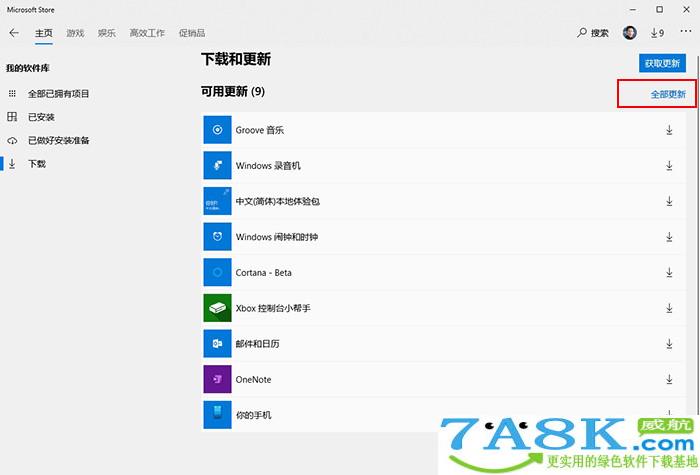Switch to the 主页 tab
Viewport: 700px width, 475px height.
point(44,33)
